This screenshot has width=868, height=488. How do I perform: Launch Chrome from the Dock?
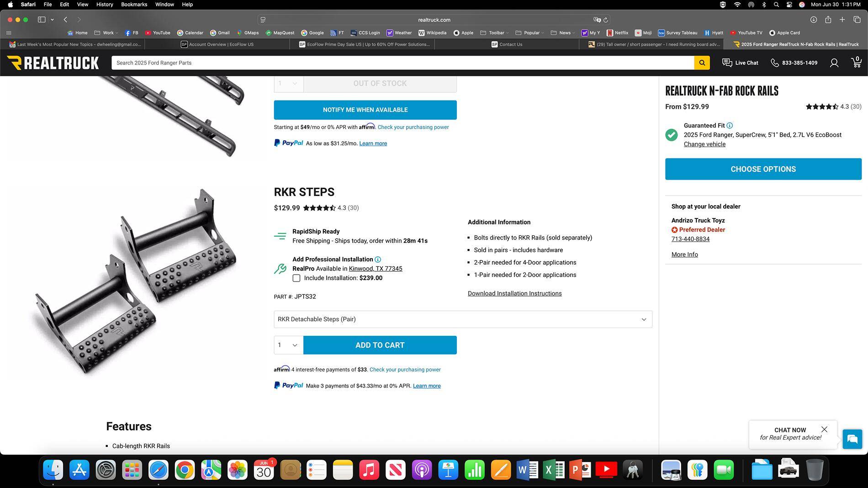pyautogui.click(x=185, y=470)
